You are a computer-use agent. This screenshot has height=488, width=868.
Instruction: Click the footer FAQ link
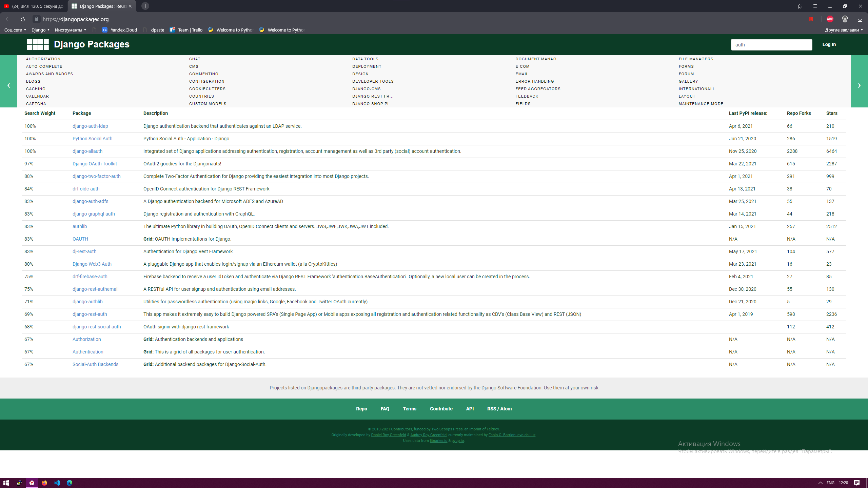385,409
